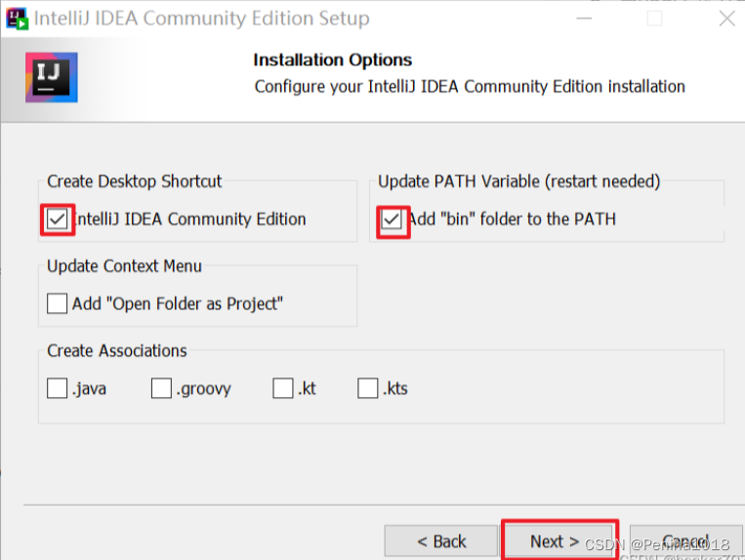Go back with the < Back button
The height and width of the screenshot is (560, 745).
pos(441,541)
